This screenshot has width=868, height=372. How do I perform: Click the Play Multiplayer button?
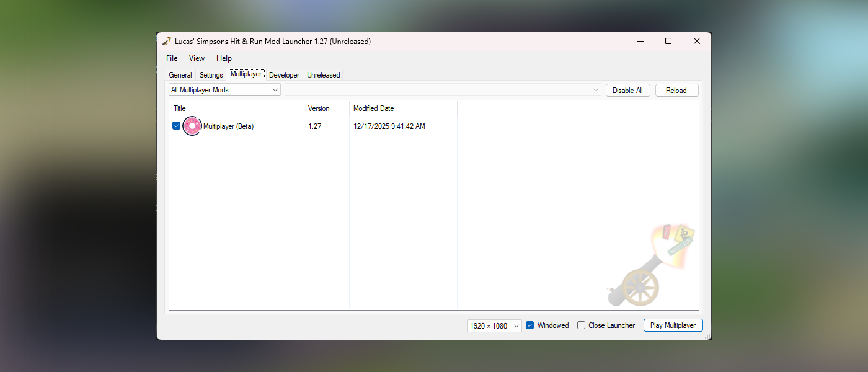(x=673, y=325)
